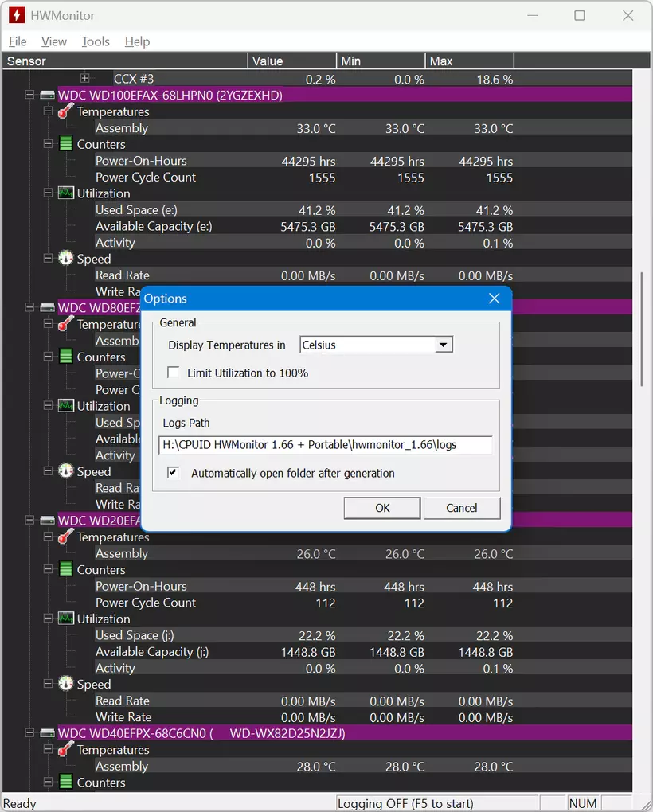
Task: Close the Options dialog with X
Action: 494,299
